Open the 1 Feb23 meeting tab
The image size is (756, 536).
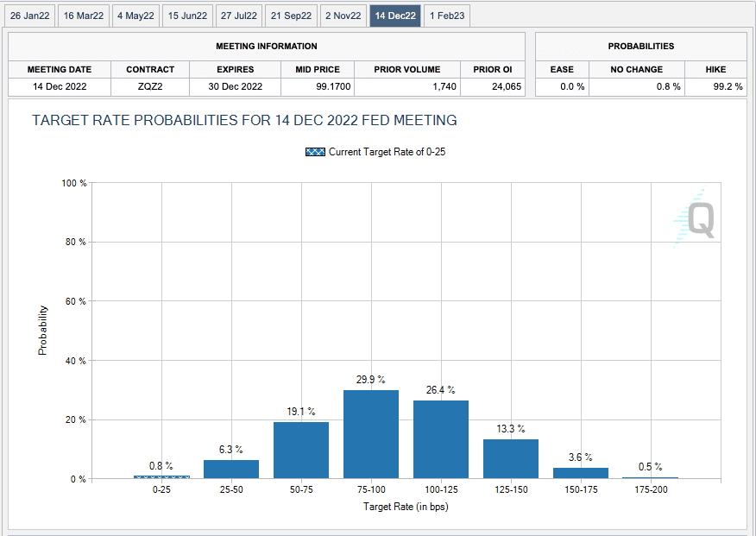pos(446,16)
